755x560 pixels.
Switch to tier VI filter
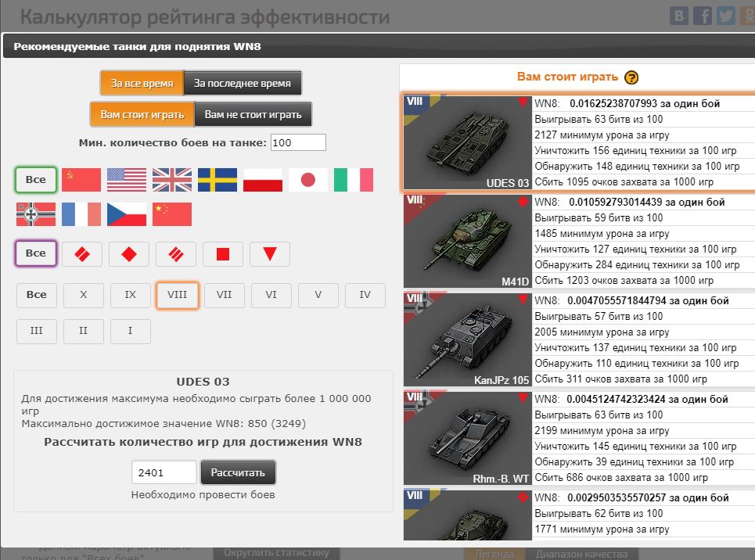(271, 295)
